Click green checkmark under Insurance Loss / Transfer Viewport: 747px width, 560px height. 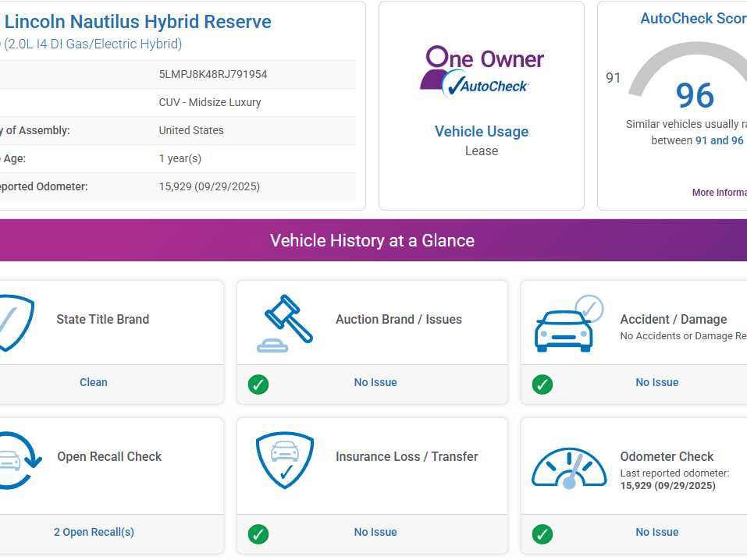(x=258, y=533)
